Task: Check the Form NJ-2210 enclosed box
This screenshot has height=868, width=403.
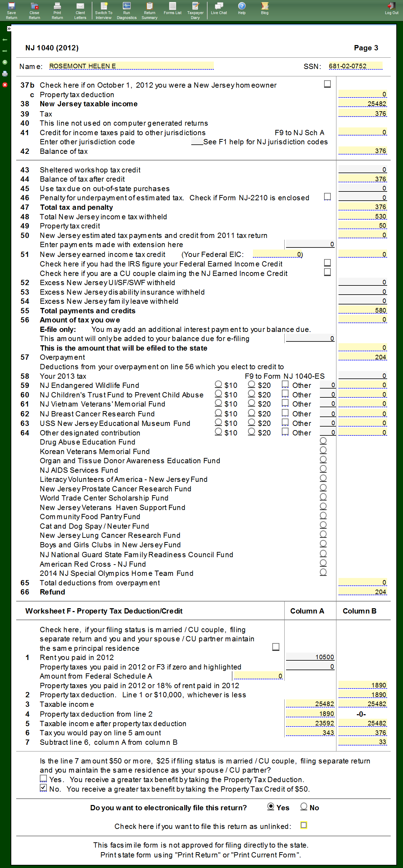Action: click(x=327, y=197)
